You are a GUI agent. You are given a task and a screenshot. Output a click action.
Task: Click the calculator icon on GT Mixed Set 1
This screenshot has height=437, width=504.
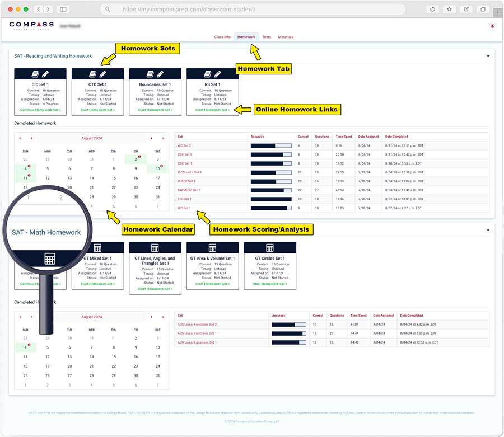click(x=97, y=248)
